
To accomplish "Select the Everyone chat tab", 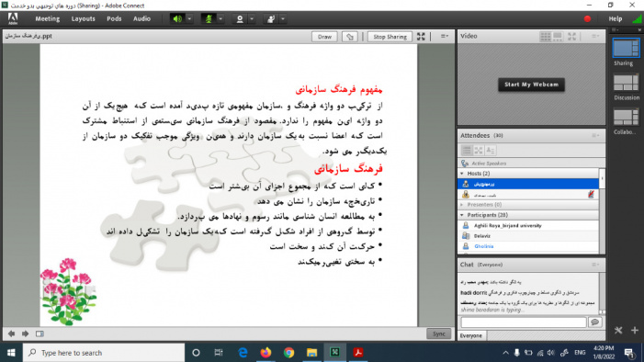I will pyautogui.click(x=471, y=335).
